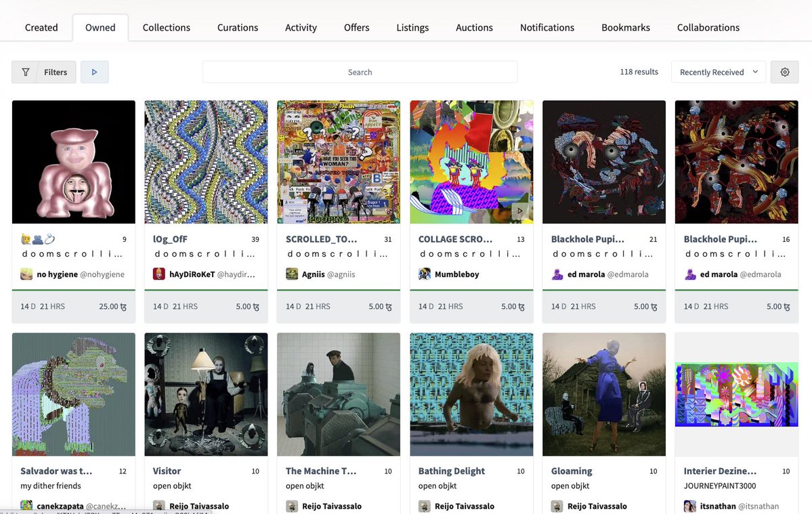Screen dimensions: 812x514
Task: Open the Collections tab
Action: 166,28
